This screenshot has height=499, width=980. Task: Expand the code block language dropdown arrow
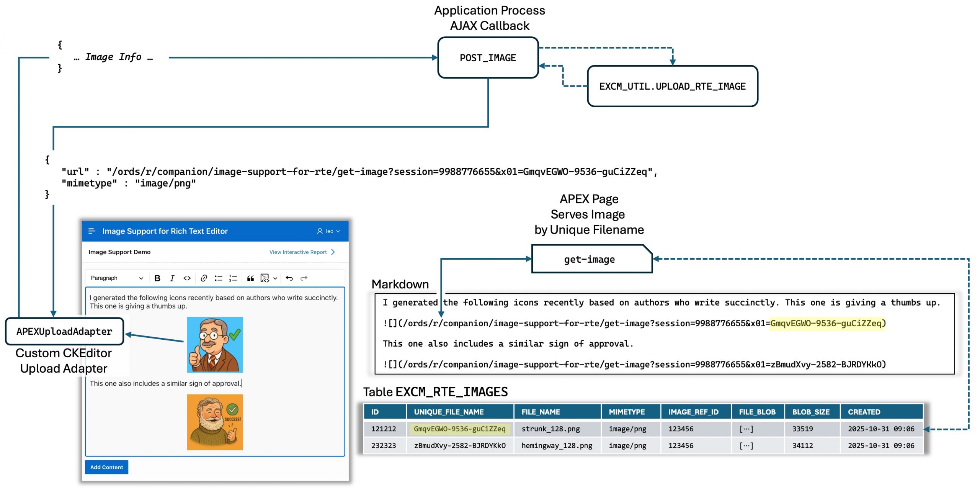point(275,278)
